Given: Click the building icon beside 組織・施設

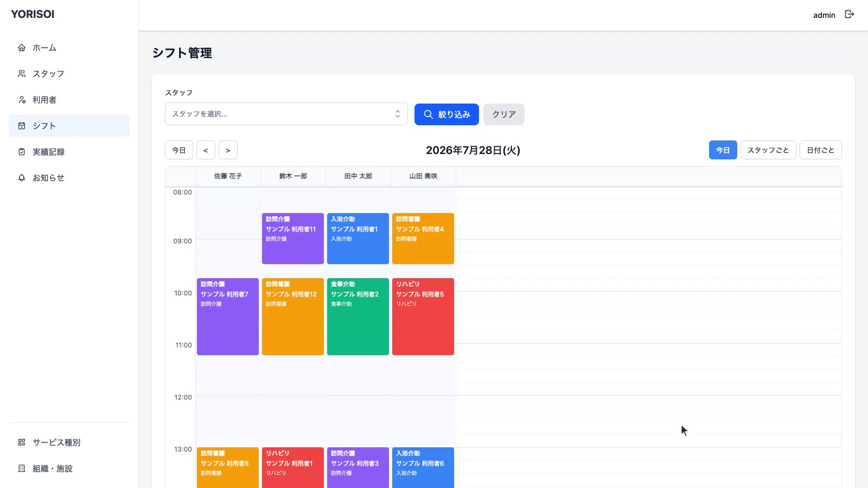Looking at the screenshot, I should (22, 468).
